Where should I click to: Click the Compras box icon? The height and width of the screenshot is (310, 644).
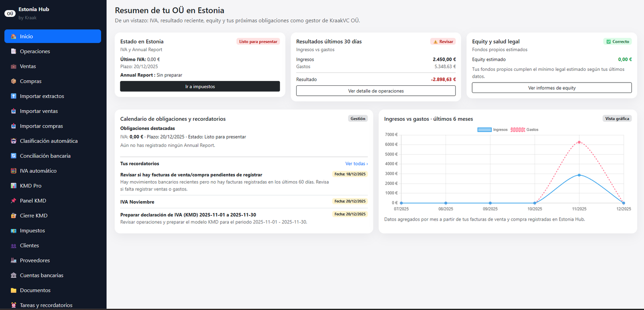click(14, 81)
